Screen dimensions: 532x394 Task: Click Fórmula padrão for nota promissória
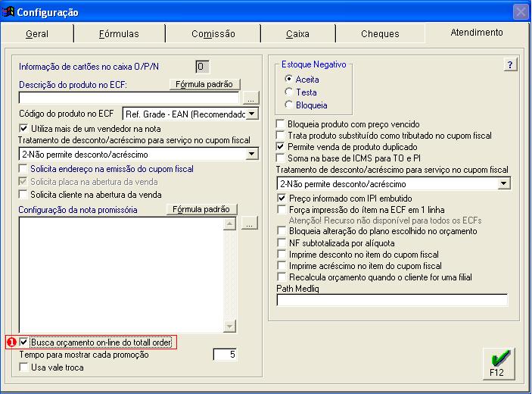201,209
